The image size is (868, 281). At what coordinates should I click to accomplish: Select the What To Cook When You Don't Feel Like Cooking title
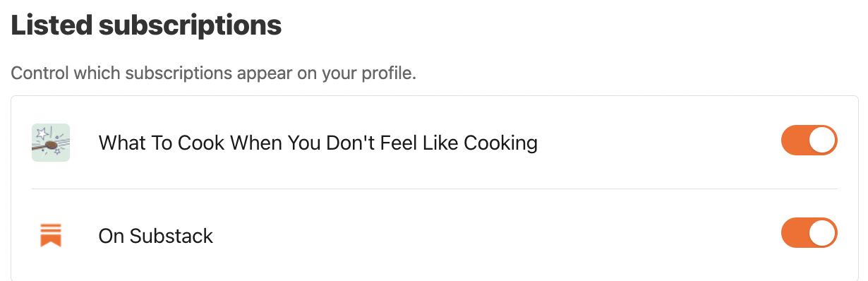pos(318,143)
